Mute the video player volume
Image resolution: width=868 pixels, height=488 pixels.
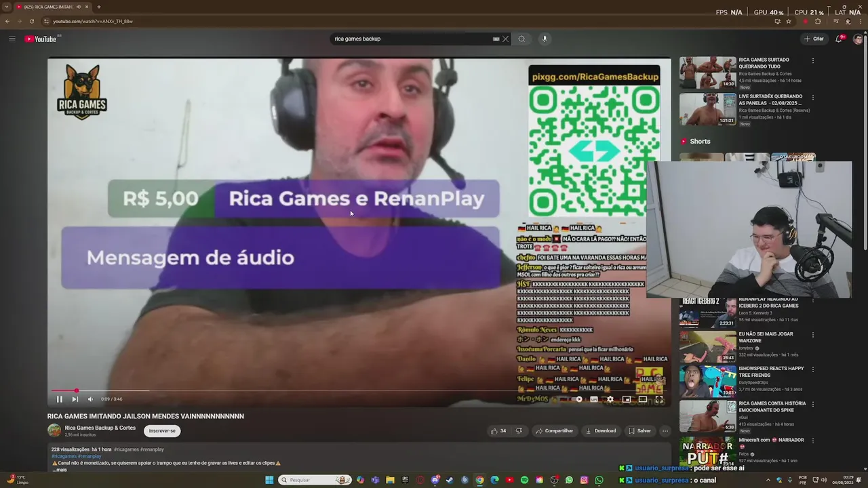tap(90, 399)
